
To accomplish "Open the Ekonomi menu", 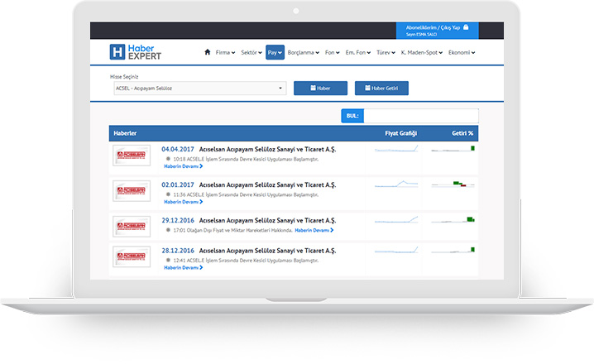I will 462,53.
